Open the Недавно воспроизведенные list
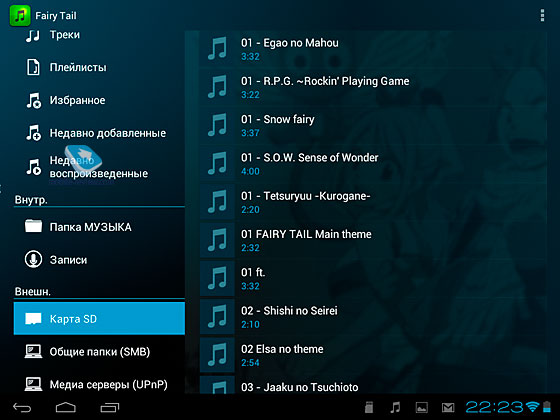The image size is (560, 420). [x=99, y=167]
